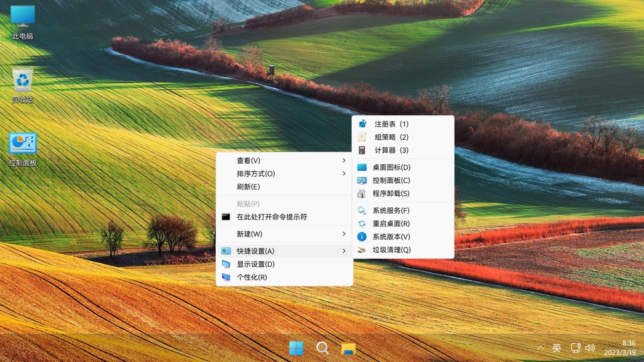
Task: Click the network tray icon
Action: pos(575,348)
